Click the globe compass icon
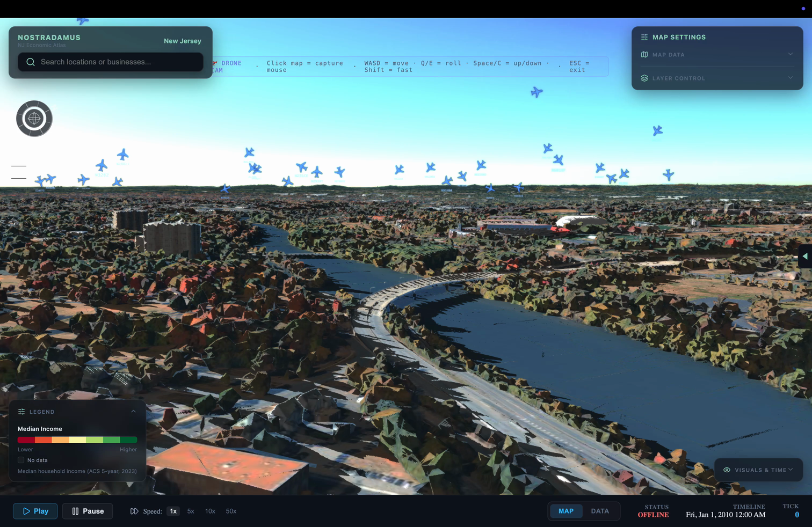This screenshot has height=527, width=812. (34, 119)
